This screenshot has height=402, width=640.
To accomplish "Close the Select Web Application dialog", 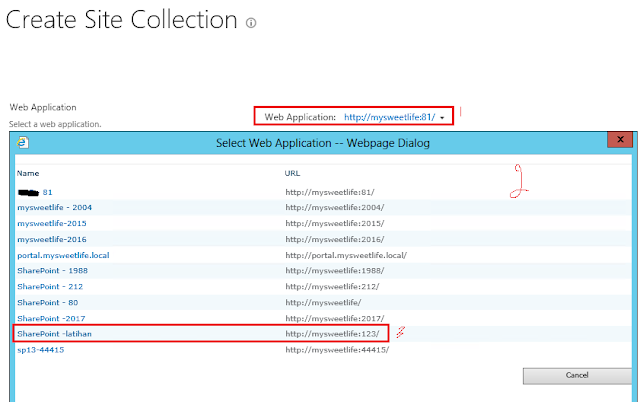I will [x=620, y=140].
